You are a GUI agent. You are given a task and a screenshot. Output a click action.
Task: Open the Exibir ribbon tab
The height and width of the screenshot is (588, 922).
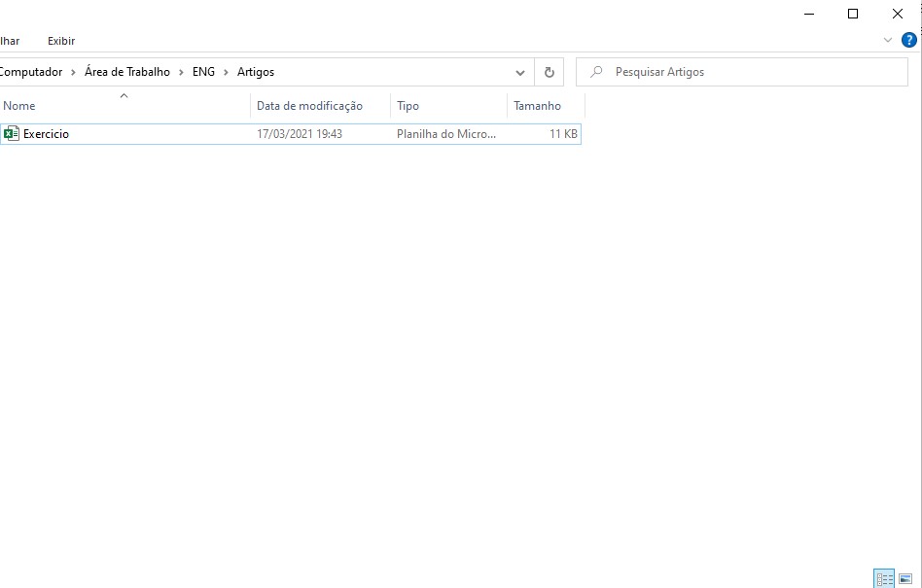click(61, 41)
